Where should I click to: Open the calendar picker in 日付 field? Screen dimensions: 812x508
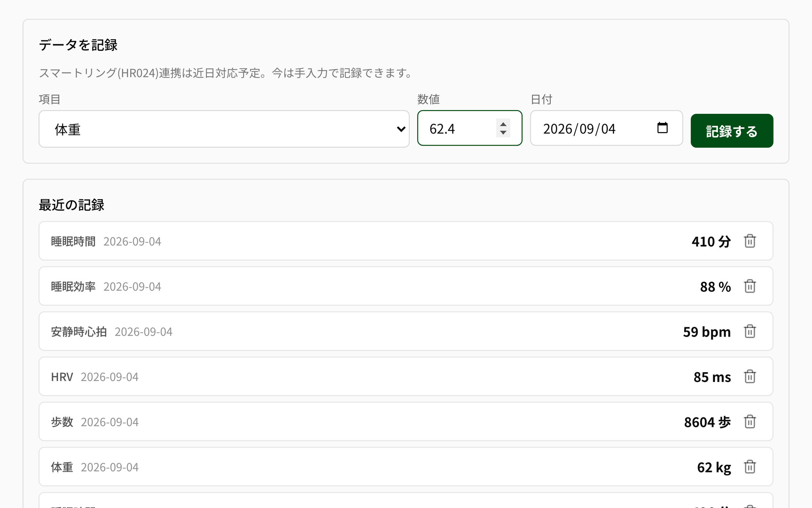pos(662,128)
